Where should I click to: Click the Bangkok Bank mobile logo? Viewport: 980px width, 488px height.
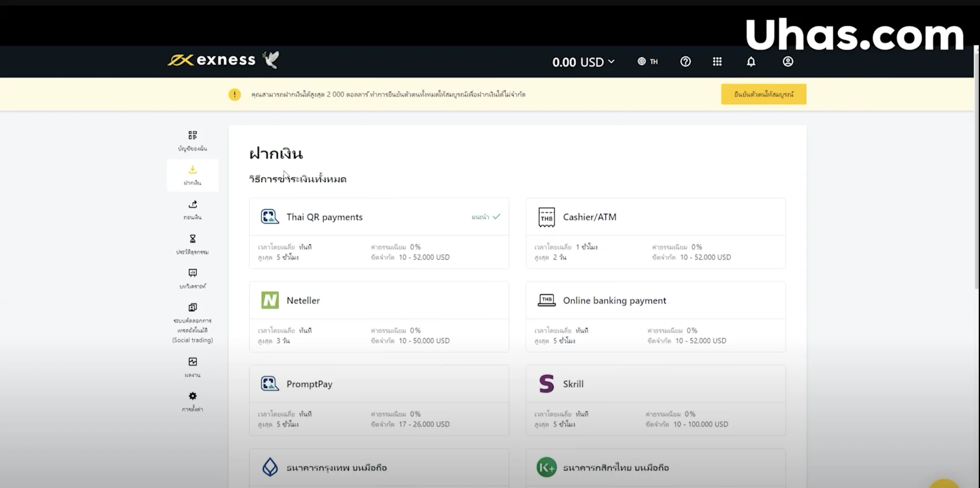point(270,467)
